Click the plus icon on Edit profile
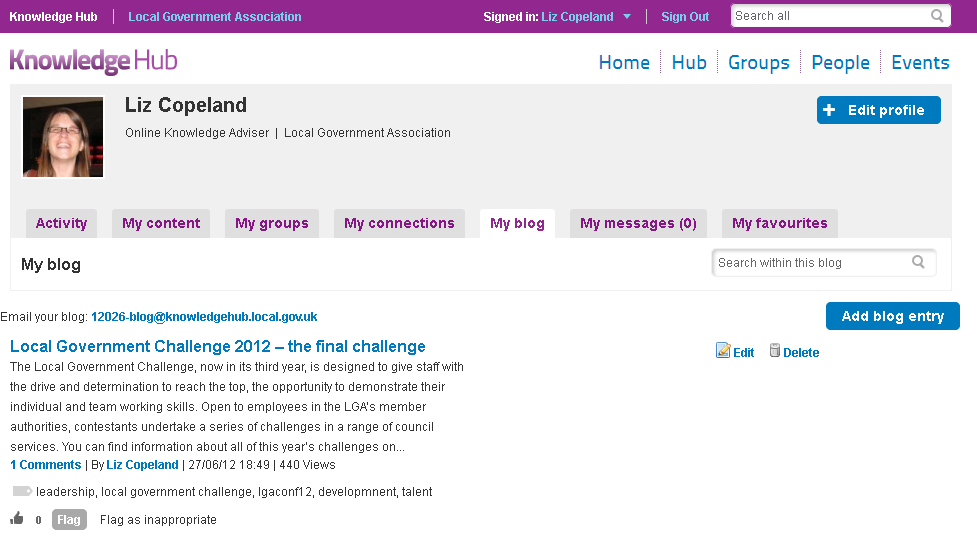 pos(829,110)
